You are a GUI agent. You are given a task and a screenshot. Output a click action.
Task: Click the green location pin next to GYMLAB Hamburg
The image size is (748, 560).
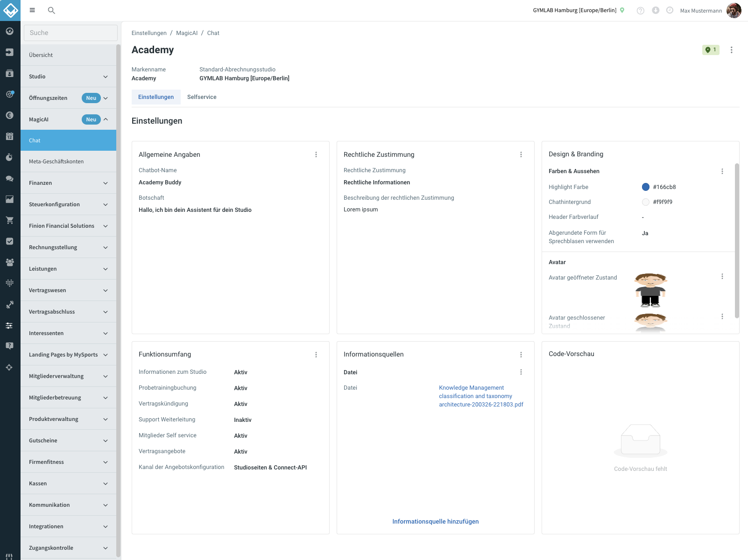coord(622,10)
